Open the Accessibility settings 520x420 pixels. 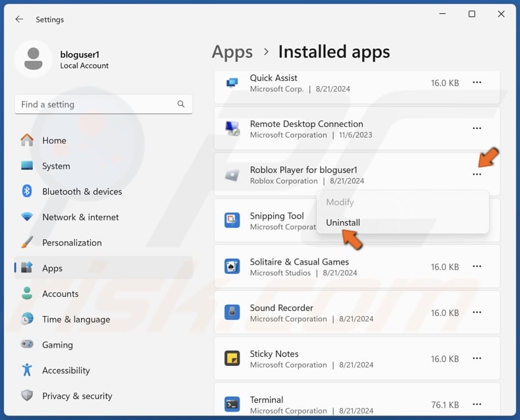pos(66,371)
